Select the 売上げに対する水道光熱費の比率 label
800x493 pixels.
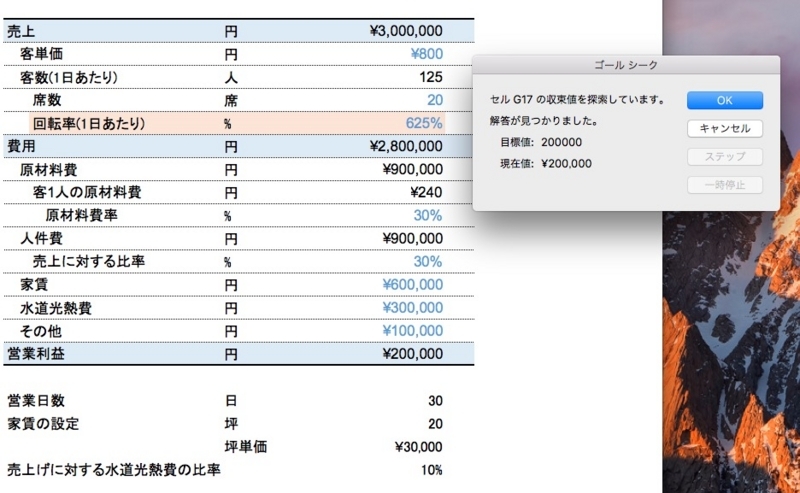click(114, 470)
